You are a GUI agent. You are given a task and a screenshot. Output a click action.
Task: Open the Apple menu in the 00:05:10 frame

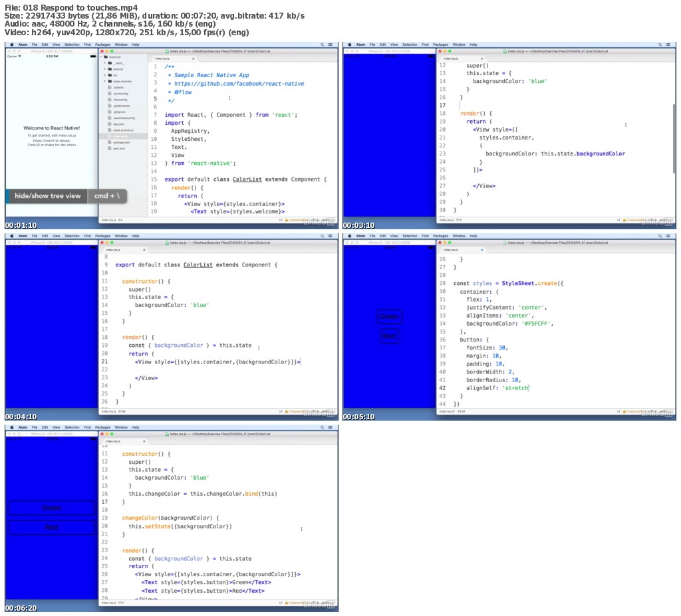350,236
